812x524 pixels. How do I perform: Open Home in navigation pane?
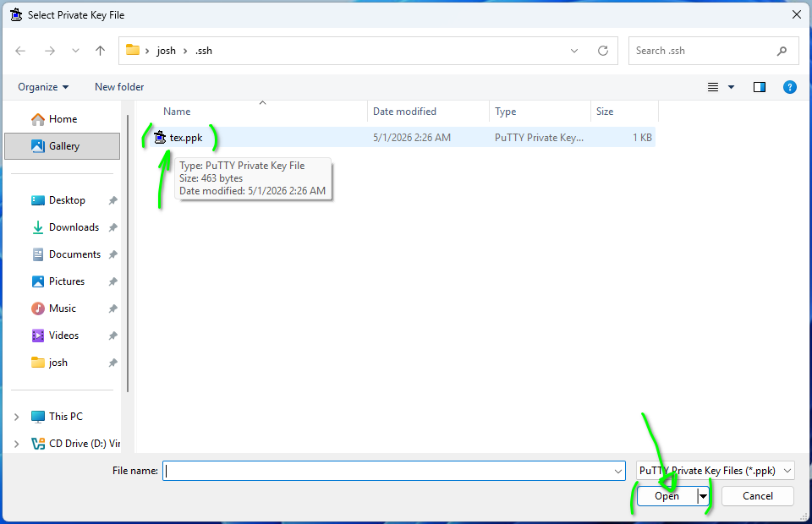(63, 119)
